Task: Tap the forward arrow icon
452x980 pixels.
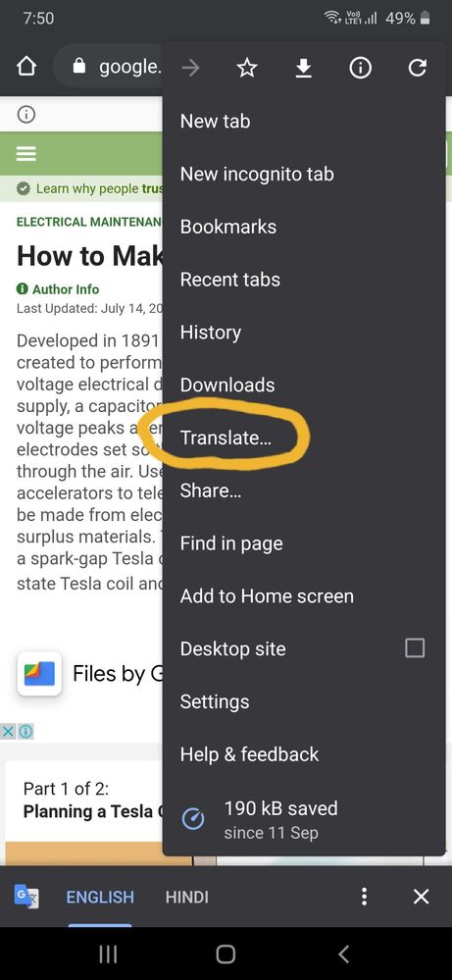Action: pyautogui.click(x=190, y=68)
